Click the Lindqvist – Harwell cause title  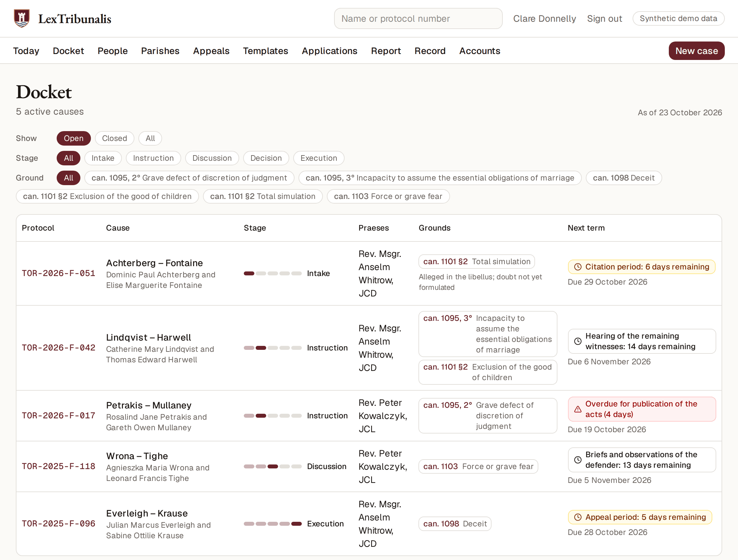(149, 337)
